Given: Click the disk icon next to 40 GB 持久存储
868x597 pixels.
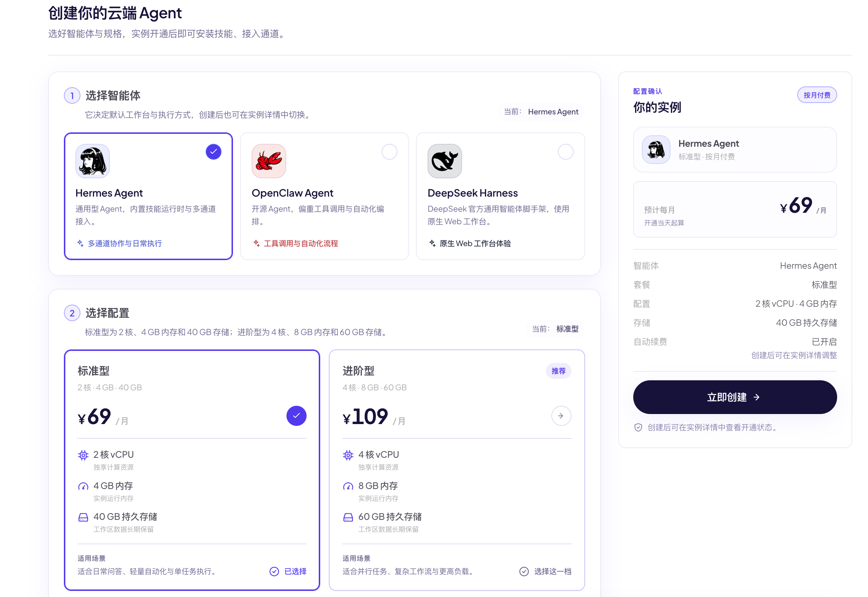Looking at the screenshot, I should pos(83,517).
